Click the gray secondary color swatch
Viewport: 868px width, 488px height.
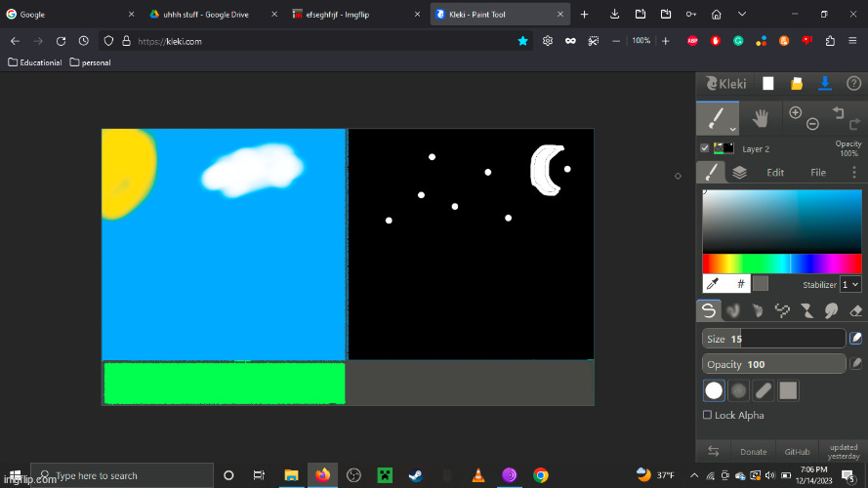[761, 283]
